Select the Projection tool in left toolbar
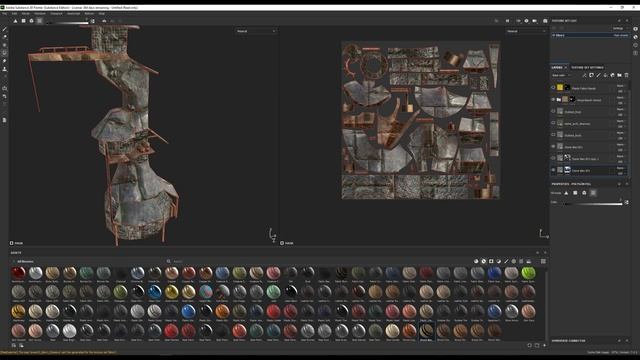Viewport: 640px width, 360px height. coord(4,45)
